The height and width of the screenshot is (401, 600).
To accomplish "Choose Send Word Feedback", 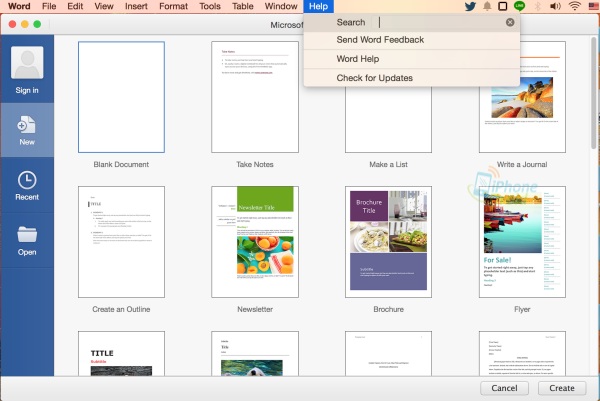I will coord(412,40).
